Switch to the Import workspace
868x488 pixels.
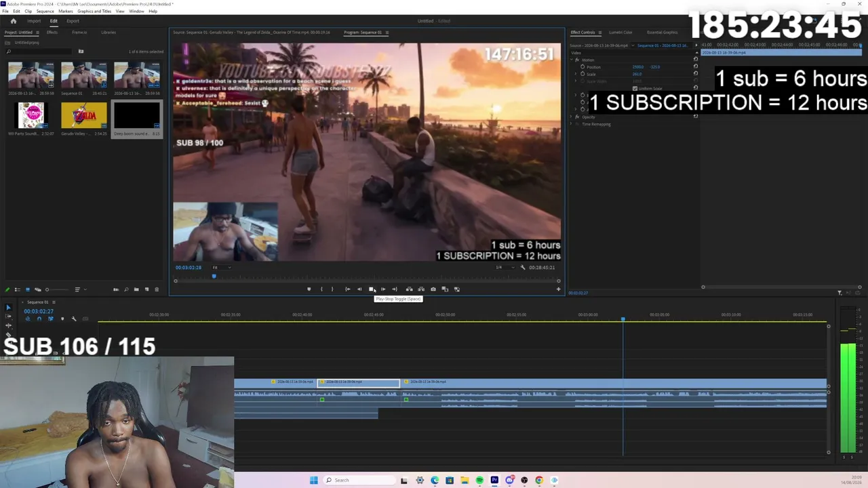(x=34, y=21)
